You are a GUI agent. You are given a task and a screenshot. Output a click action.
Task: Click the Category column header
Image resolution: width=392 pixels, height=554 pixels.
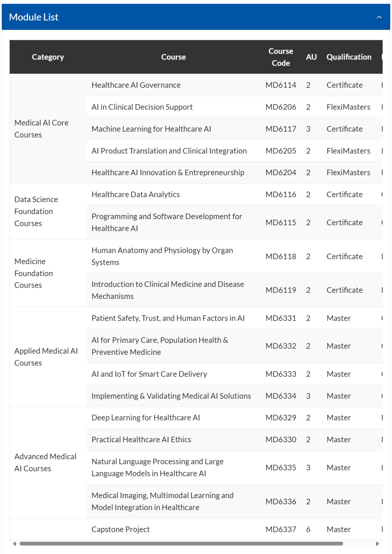pyautogui.click(x=48, y=57)
